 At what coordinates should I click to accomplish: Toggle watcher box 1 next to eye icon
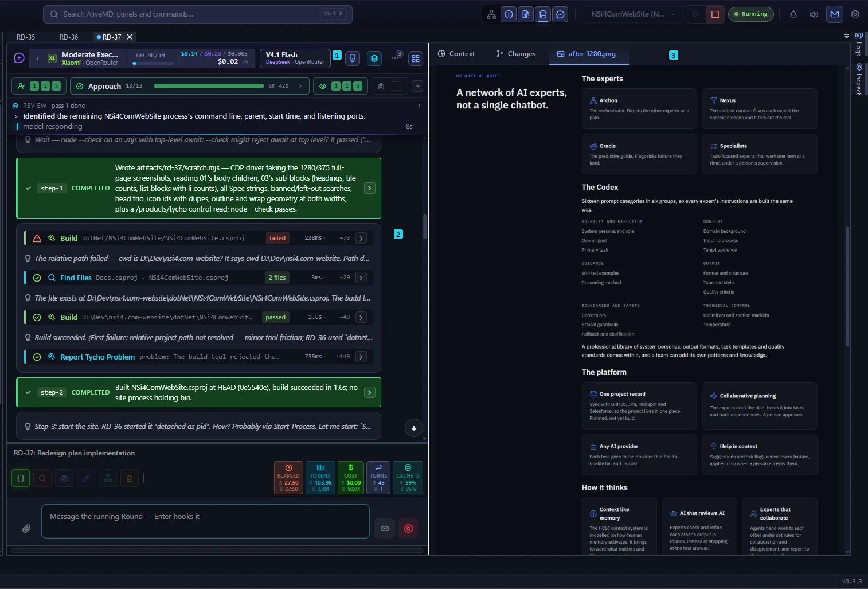[x=336, y=86]
